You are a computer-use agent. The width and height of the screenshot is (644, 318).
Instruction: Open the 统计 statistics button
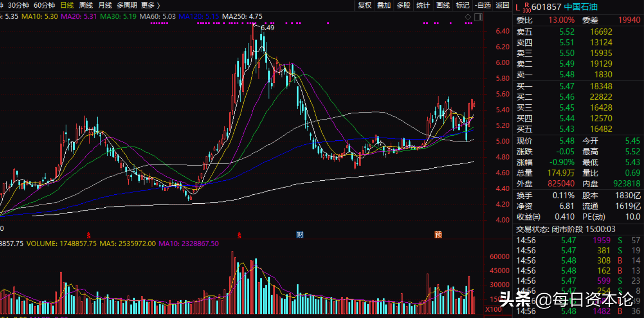tap(423, 5)
